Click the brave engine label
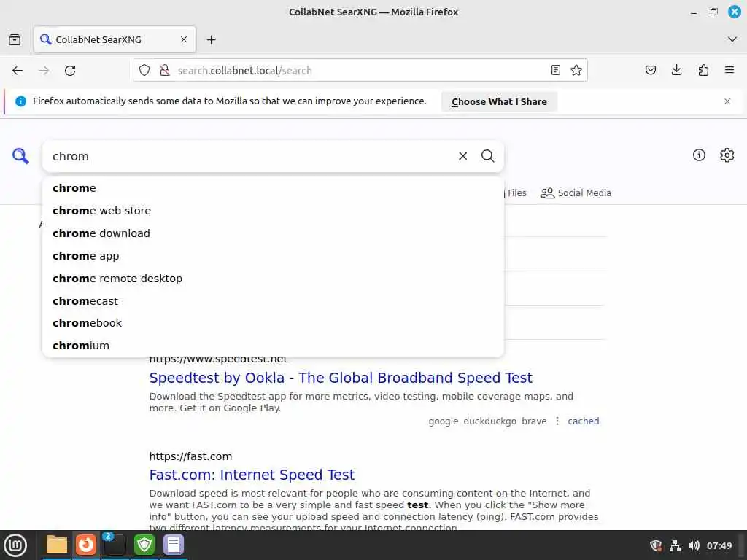This screenshot has height=560, width=747. [x=534, y=421]
